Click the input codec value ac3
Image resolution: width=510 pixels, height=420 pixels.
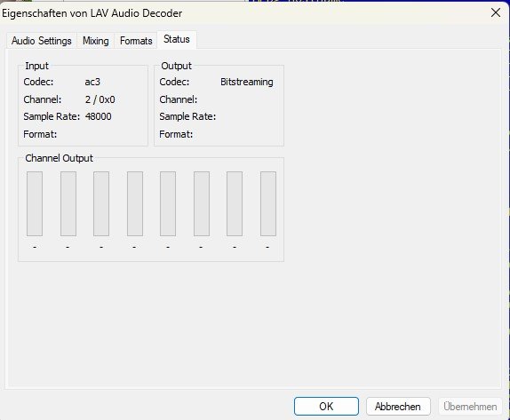pos(92,82)
